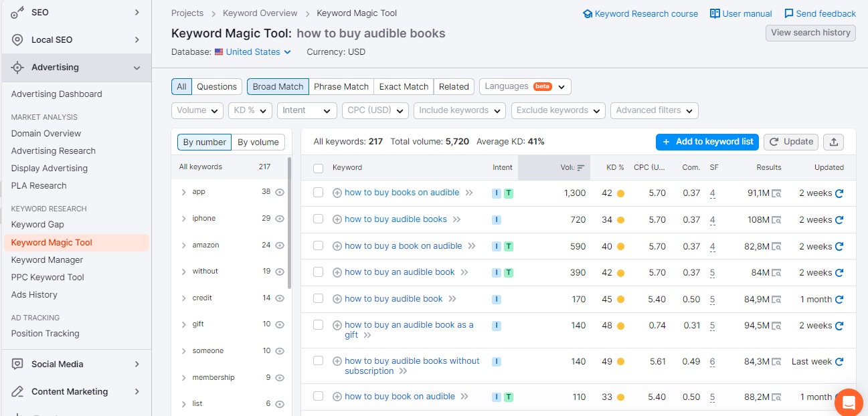Viewport: 868px width, 416px height.
Task: Refresh the 'how to buy an audible book' row
Action: click(x=839, y=273)
